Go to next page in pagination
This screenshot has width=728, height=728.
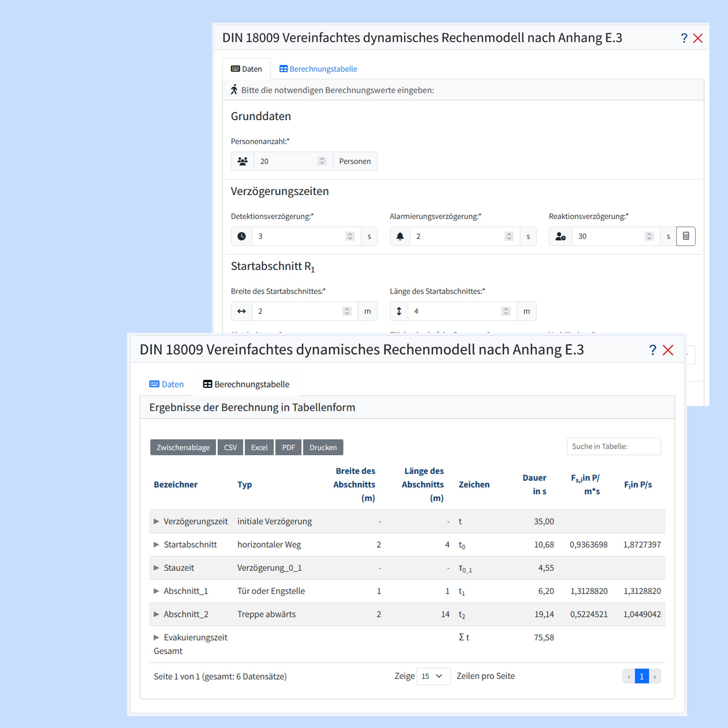tap(655, 676)
